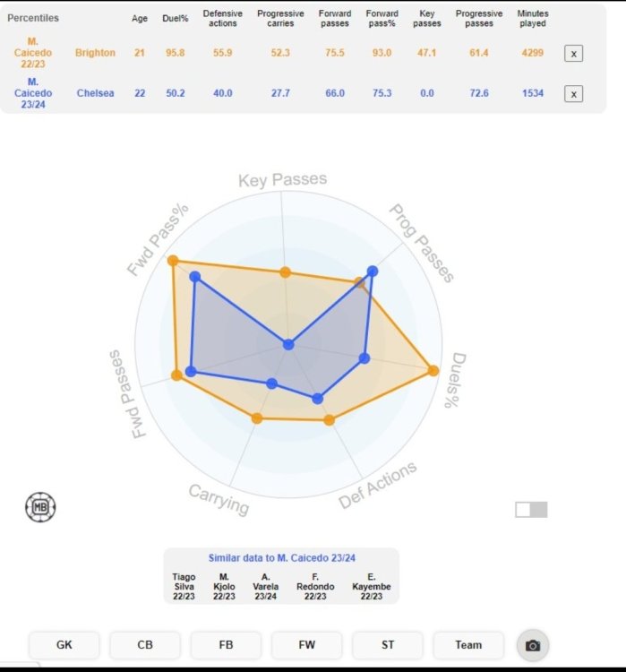The width and height of the screenshot is (626, 672).
Task: Toggle the grey switch beside the radar
Action: click(531, 510)
